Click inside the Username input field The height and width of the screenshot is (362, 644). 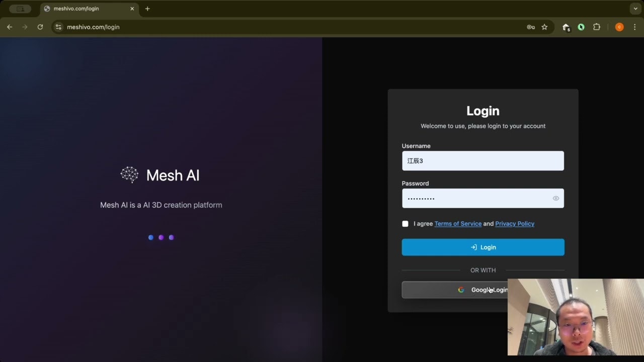pyautogui.click(x=482, y=160)
